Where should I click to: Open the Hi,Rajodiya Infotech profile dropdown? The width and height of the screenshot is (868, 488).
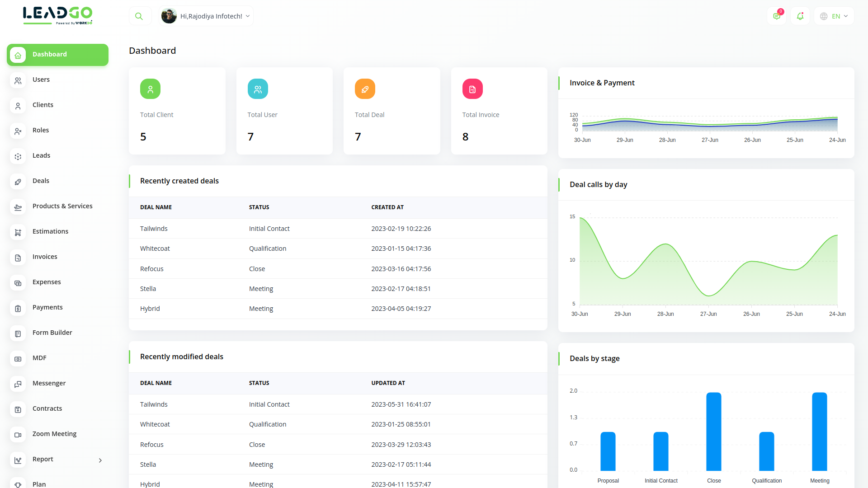[x=206, y=15]
